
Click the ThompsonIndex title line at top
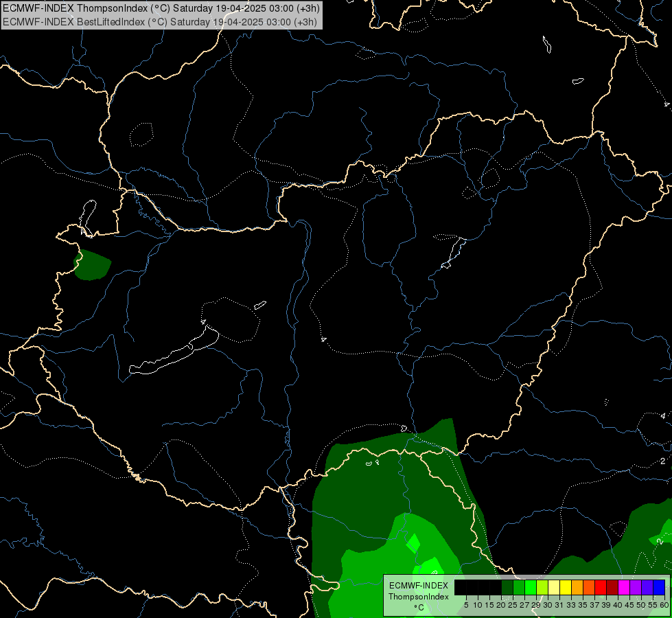click(161, 8)
